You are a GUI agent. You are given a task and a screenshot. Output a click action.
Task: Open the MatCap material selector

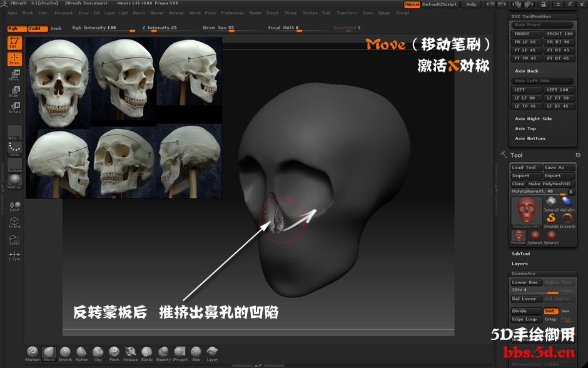(14, 181)
